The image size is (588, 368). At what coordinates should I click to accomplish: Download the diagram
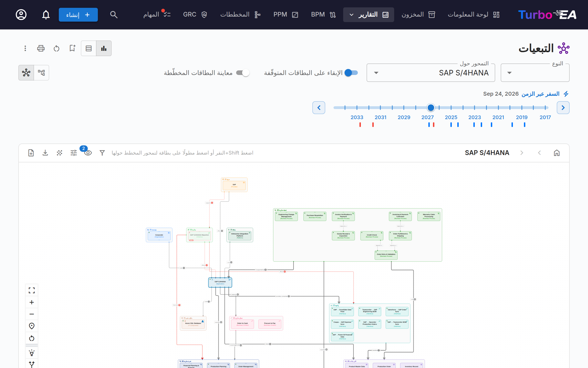click(45, 153)
